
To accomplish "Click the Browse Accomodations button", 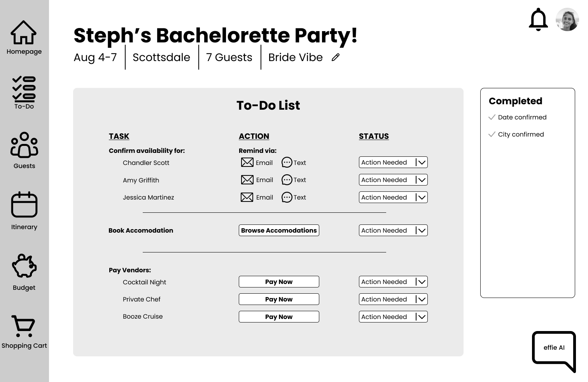I will [x=279, y=230].
